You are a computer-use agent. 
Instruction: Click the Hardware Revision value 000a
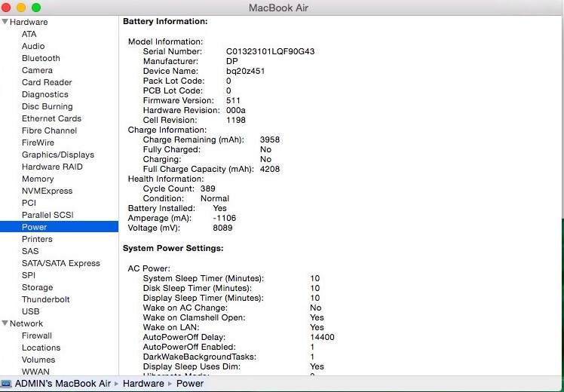pos(235,110)
